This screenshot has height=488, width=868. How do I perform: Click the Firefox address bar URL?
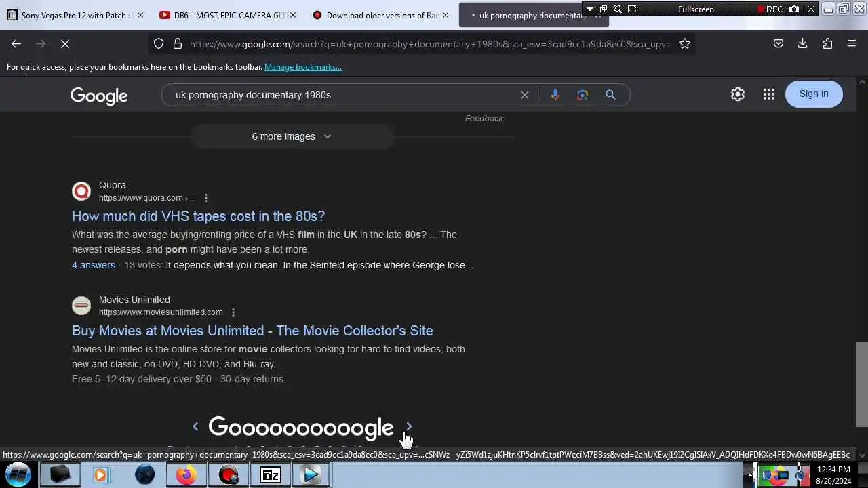pos(429,44)
